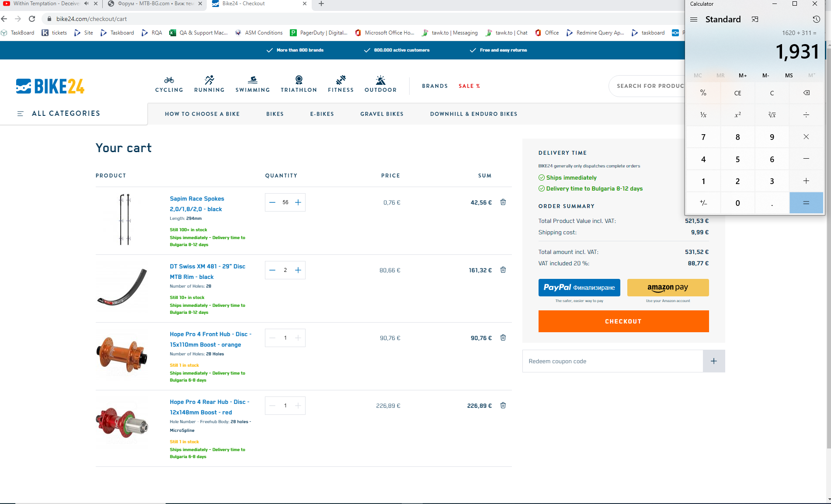Mute the Within Temptation tab audio
This screenshot has width=831, height=504.
[87, 3]
